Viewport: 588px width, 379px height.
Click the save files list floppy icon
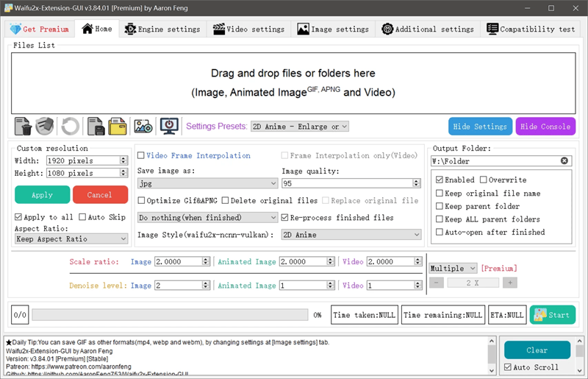pos(95,127)
